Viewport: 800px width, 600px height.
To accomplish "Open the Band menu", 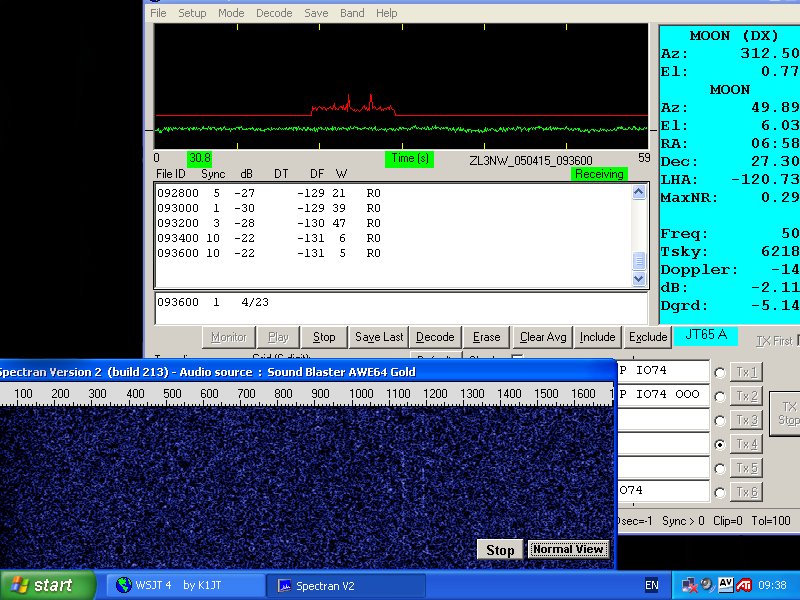I will pyautogui.click(x=352, y=13).
